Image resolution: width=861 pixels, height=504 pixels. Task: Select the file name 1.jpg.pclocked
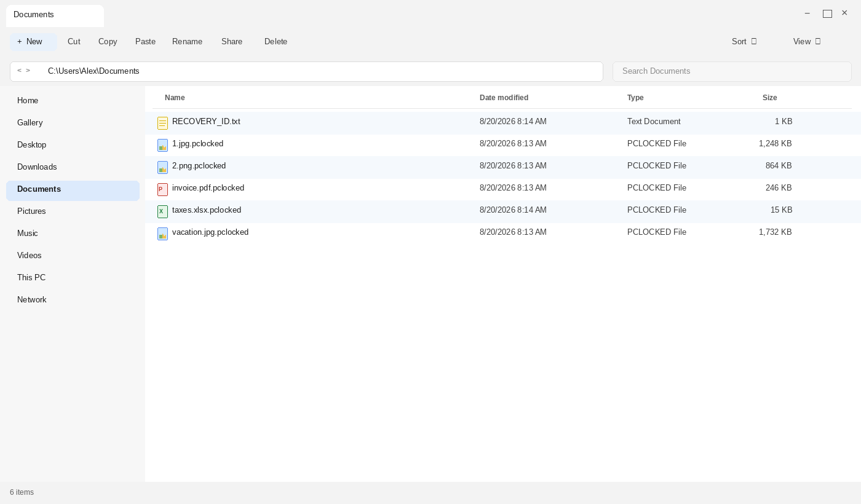click(197, 144)
